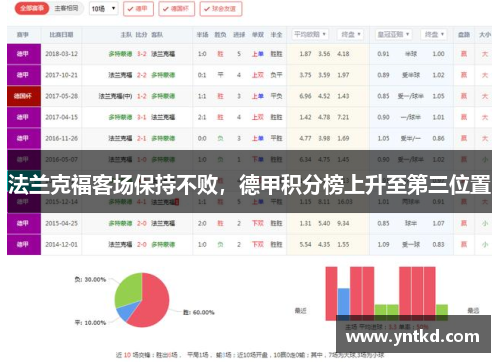Open the 终盘 dropdown beside 平均欧赔
The image size is (500, 362).
click(350, 34)
